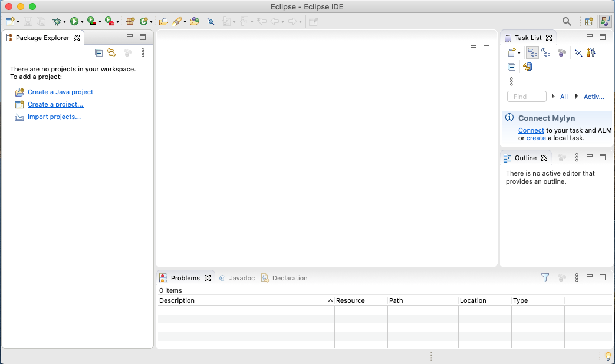
Task: Click the Open Task folder icon
Action: (195, 21)
